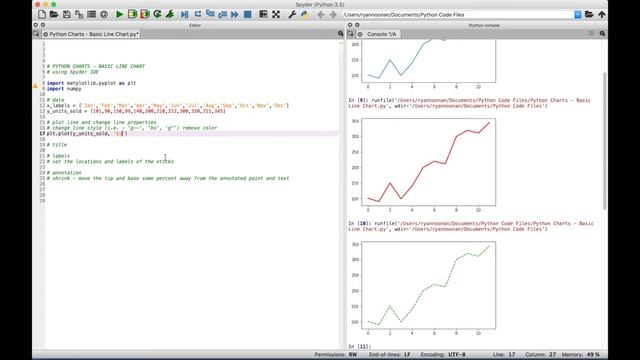640x360 pixels.
Task: Create a new file from the toolbar
Action: [42, 15]
